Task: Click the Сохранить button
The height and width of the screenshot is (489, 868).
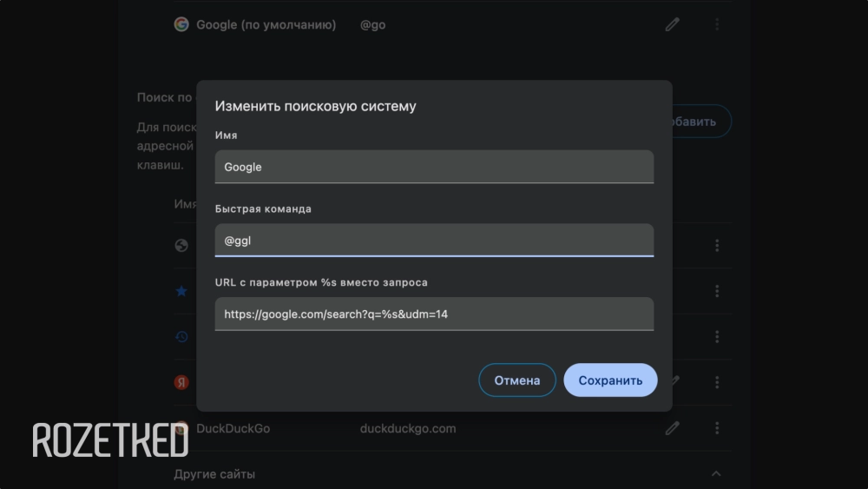Action: [x=610, y=380]
